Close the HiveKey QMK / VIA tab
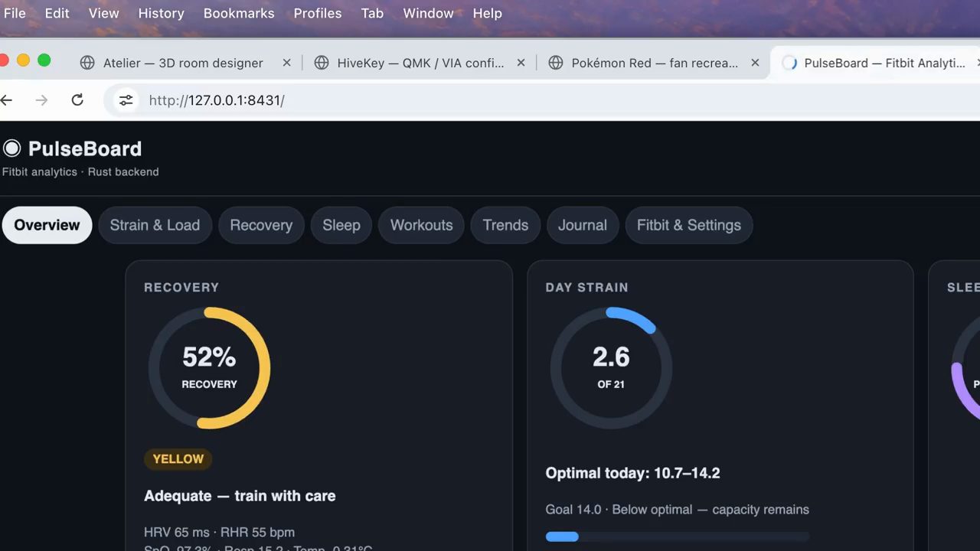The width and height of the screenshot is (980, 551). 521,63
